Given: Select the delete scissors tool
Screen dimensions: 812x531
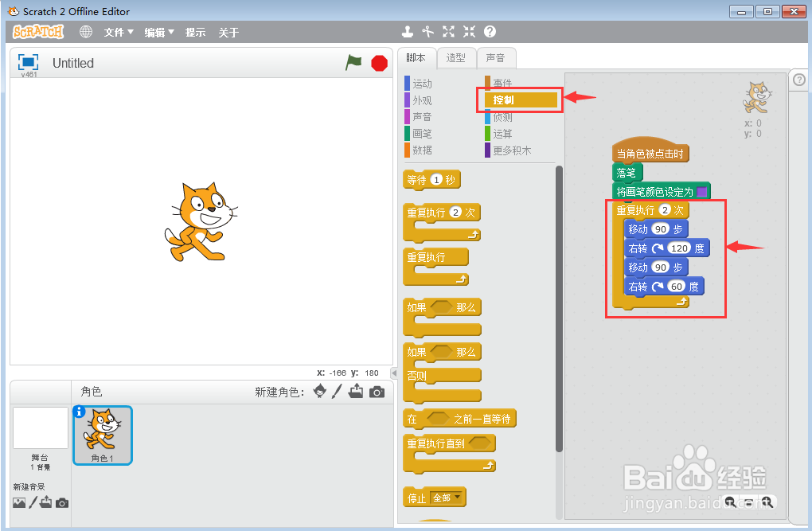Looking at the screenshot, I should click(427, 32).
